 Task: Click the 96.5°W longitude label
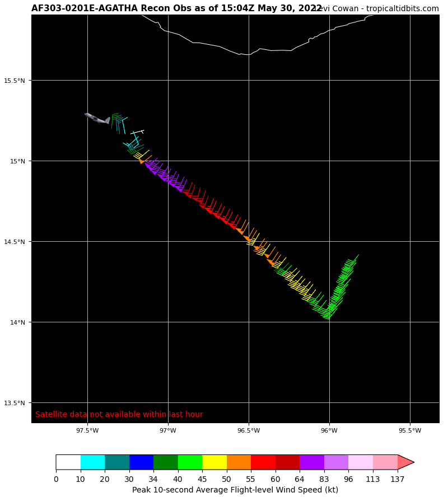pyautogui.click(x=249, y=430)
